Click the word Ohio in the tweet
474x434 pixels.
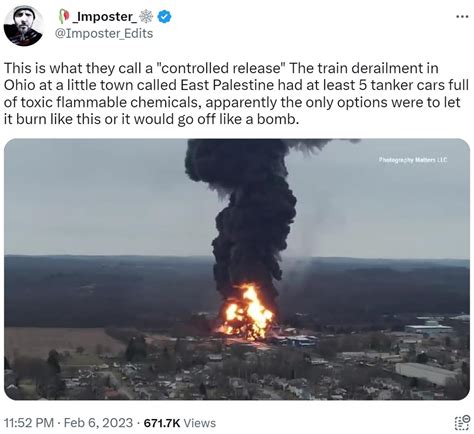coord(20,85)
